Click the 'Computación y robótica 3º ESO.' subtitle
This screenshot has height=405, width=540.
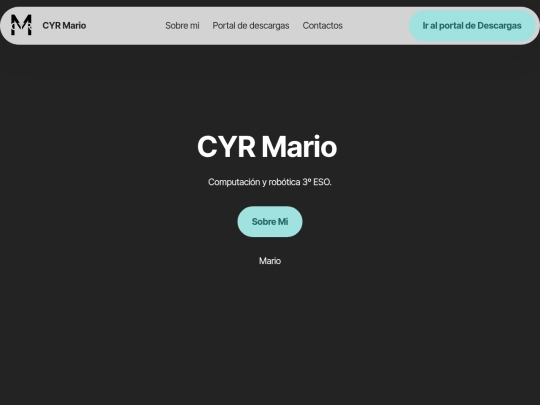(270, 182)
